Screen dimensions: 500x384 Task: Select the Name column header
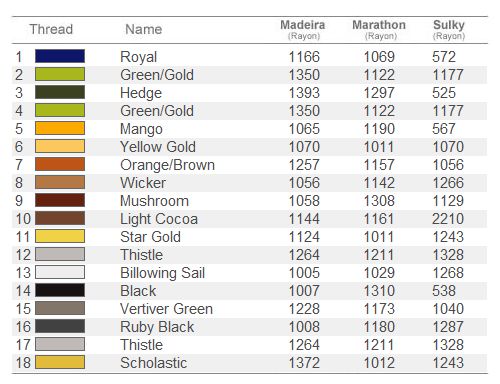144,29
